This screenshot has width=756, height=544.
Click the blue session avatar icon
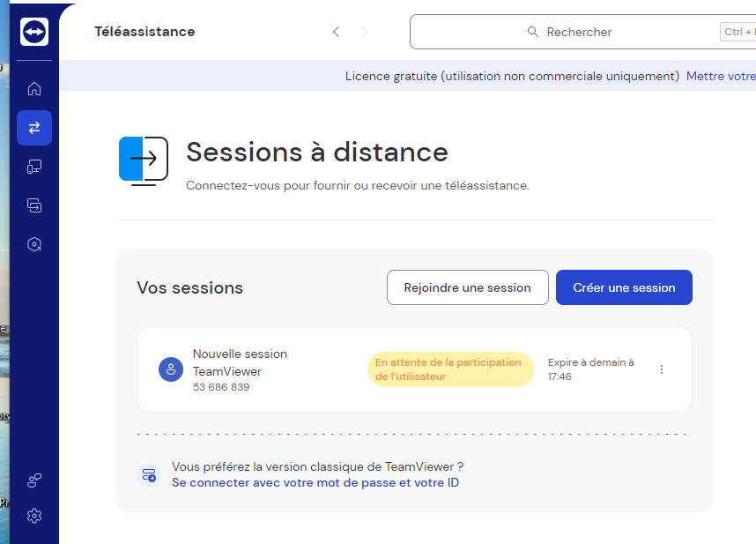171,369
